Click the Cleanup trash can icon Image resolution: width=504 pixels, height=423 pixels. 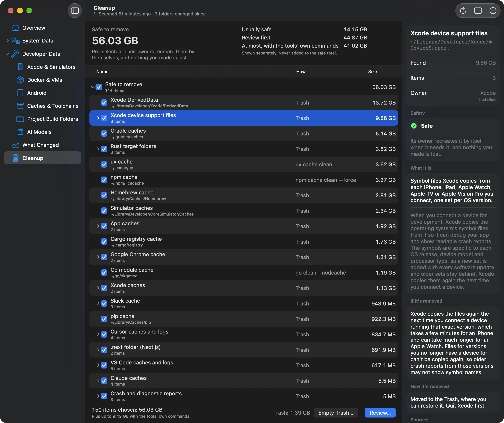tap(15, 158)
